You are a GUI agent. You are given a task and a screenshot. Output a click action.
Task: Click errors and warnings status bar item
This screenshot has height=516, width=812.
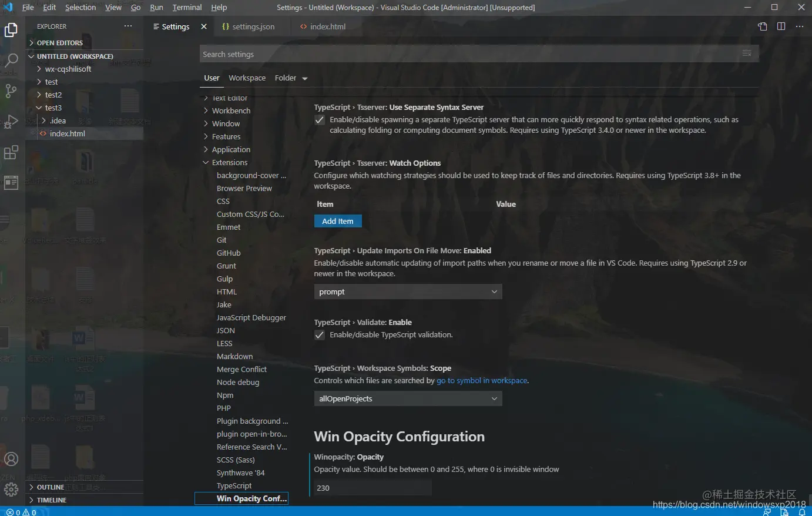(21, 512)
